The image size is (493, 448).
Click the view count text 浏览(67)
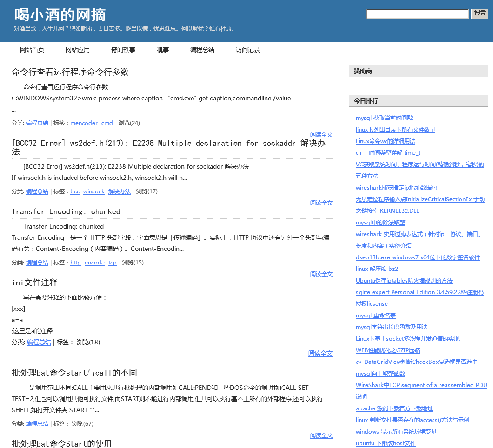83,424
